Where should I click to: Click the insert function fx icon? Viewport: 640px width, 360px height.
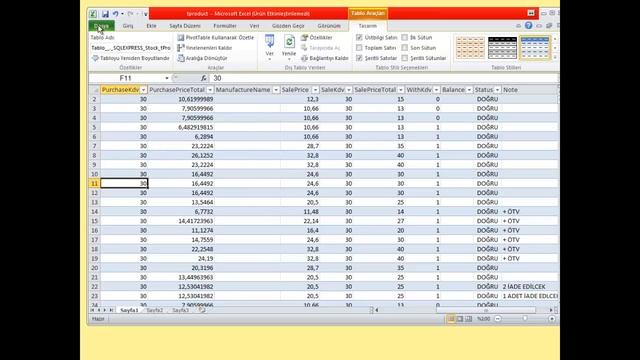pyautogui.click(x=203, y=78)
